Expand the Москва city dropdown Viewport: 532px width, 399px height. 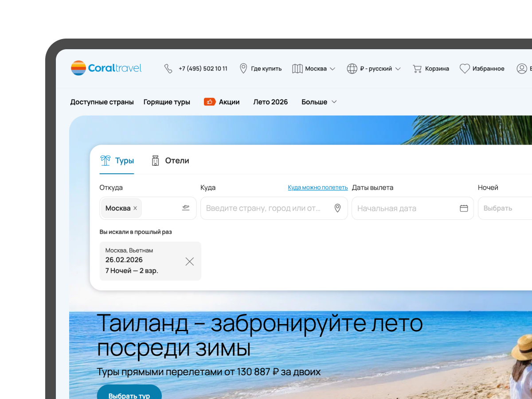coord(320,69)
